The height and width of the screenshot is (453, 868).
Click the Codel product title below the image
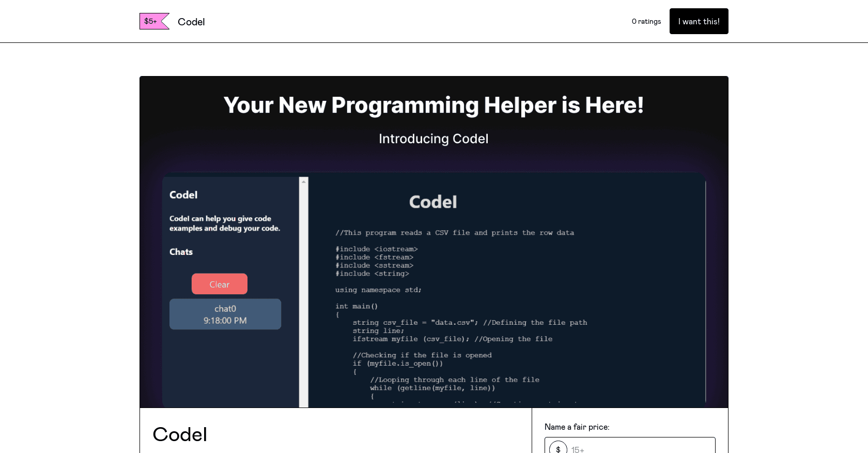(180, 434)
